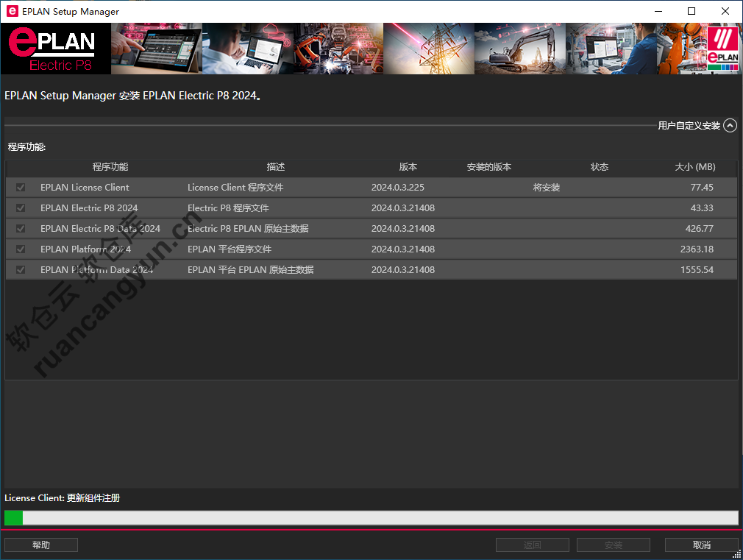The width and height of the screenshot is (743, 560).
Task: Click the 安装 install button
Action: click(x=613, y=545)
